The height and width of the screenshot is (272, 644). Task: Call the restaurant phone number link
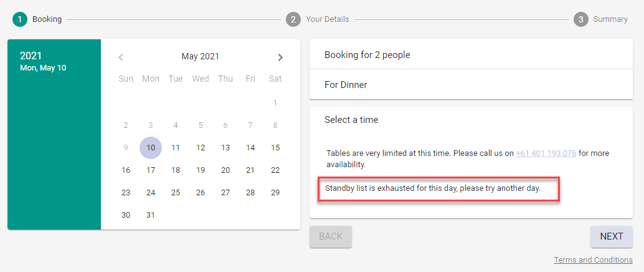point(546,153)
